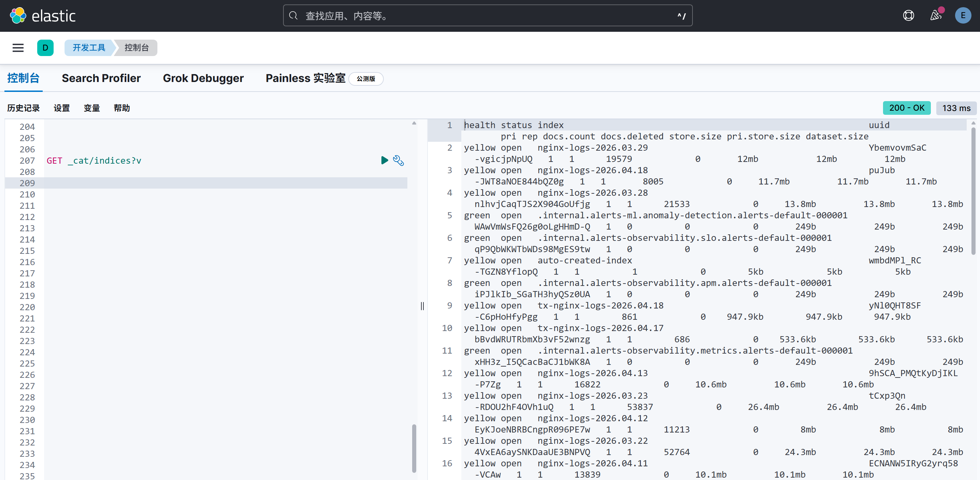Focus the global search input field
The width and height of the screenshot is (980, 480).
[487, 16]
